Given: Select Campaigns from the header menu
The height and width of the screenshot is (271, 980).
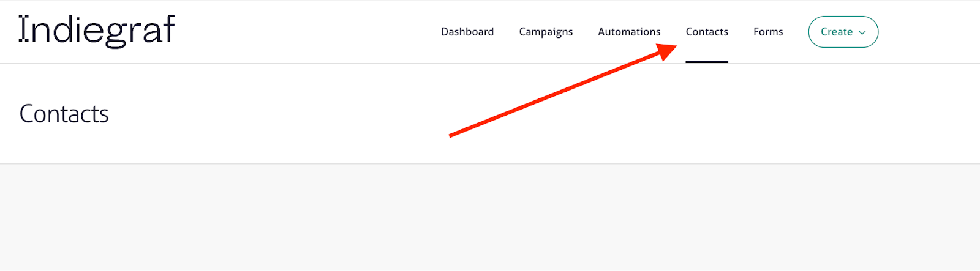Looking at the screenshot, I should tap(546, 32).
